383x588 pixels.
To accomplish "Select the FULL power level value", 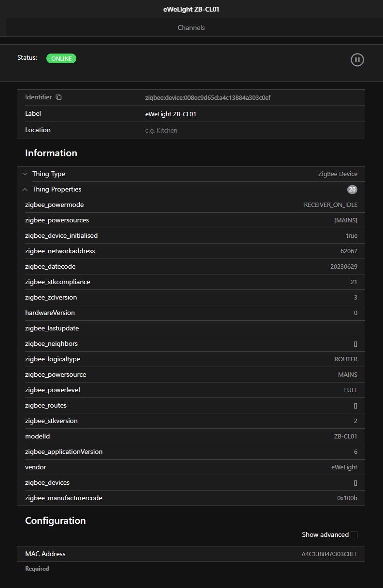I will click(x=351, y=390).
